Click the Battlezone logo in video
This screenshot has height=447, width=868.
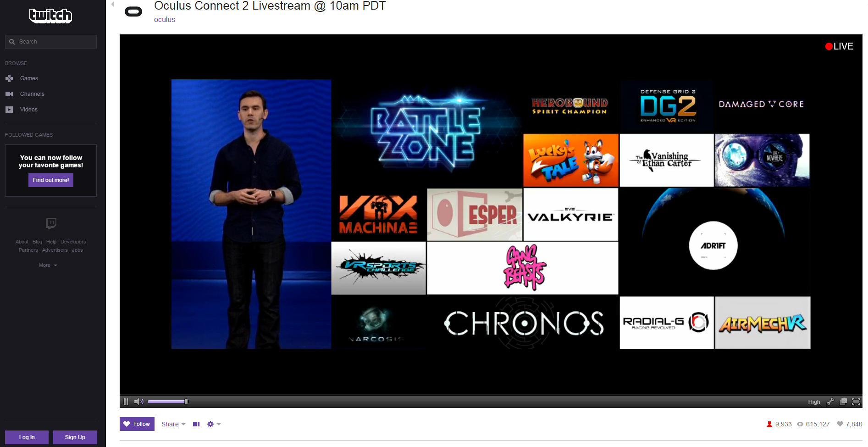(427, 133)
